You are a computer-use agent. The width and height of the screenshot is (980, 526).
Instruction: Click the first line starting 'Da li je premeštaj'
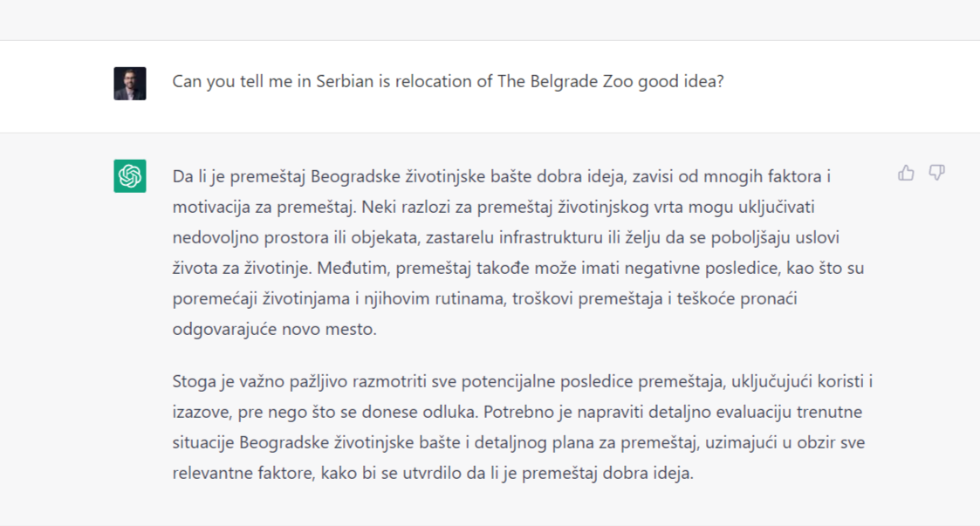click(501, 177)
